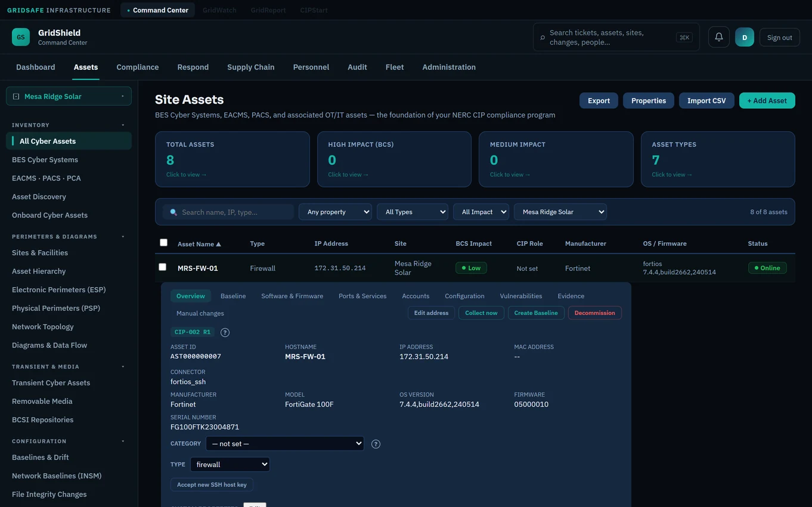
Task: Click the Export button
Action: click(x=599, y=101)
